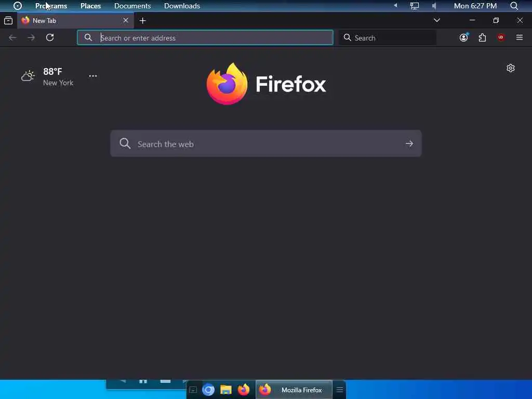This screenshot has height=399, width=532.
Task: Focus the Search or enter address bar
Action: tap(205, 37)
